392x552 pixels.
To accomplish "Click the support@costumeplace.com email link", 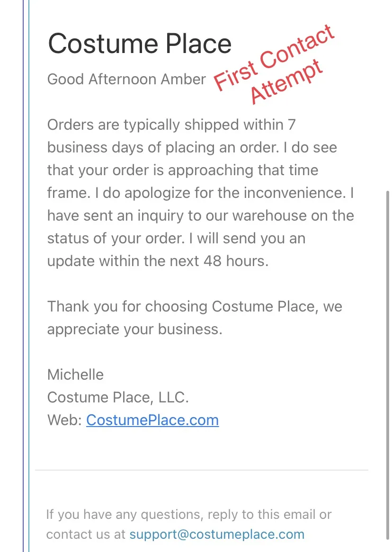I will point(217,534).
